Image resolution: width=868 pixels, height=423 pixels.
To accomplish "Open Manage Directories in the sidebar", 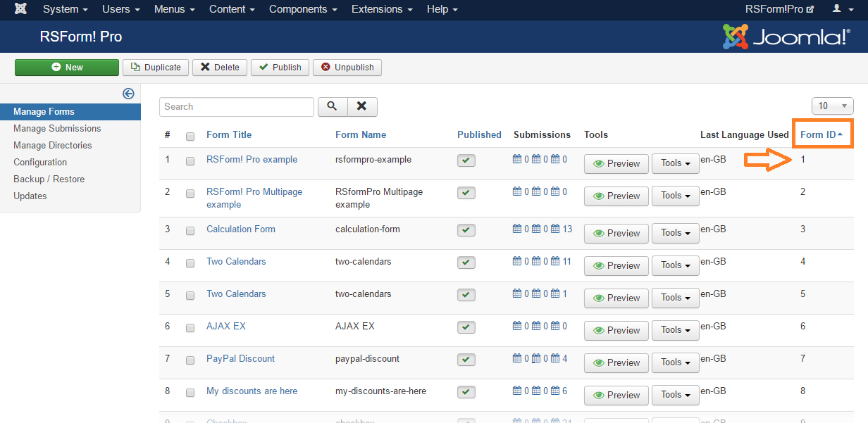I will click(x=53, y=145).
